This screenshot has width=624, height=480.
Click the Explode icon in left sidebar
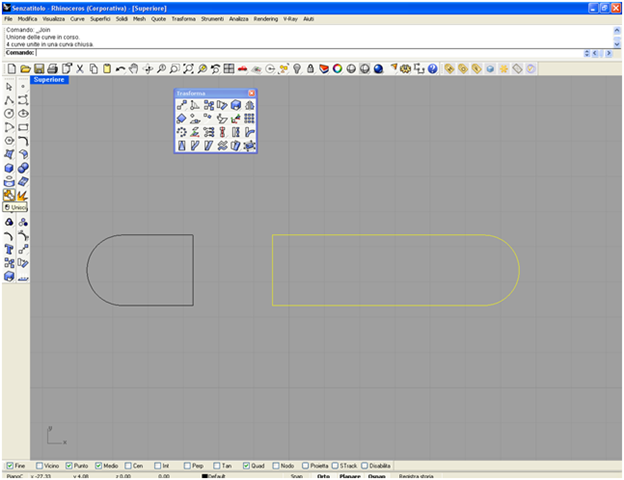(x=23, y=195)
